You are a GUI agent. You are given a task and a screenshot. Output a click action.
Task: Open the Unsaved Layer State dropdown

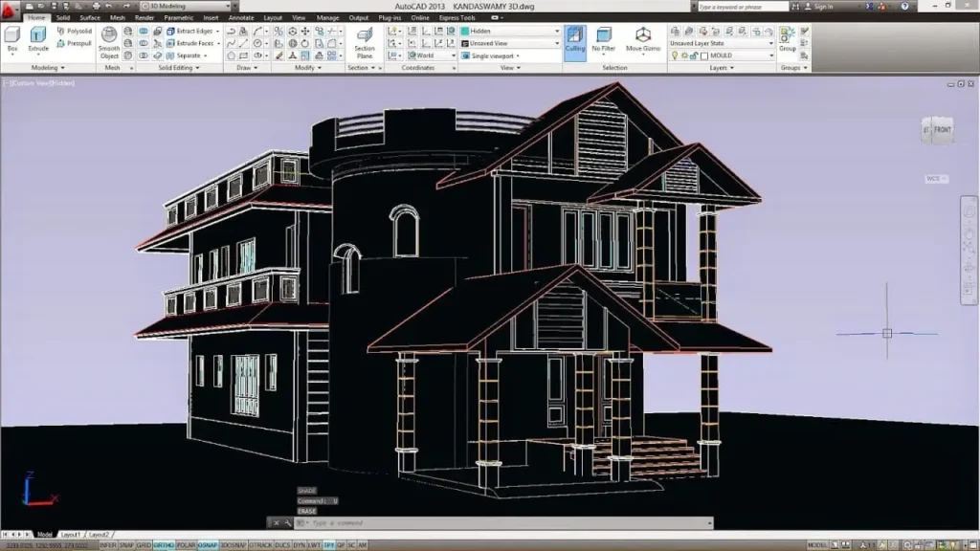(x=721, y=43)
